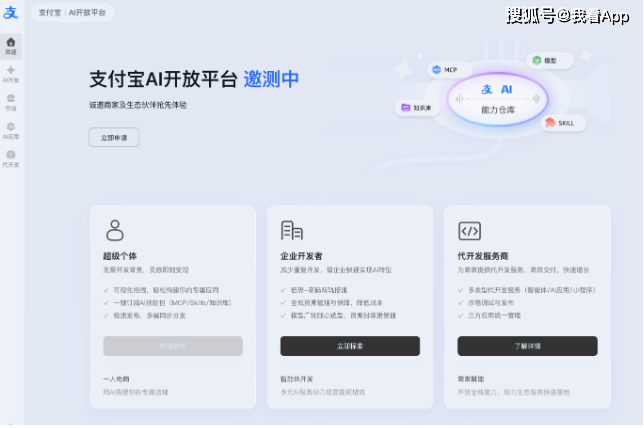Open the AI应用 sidebar icon
This screenshot has height=428, width=644.
point(11,131)
